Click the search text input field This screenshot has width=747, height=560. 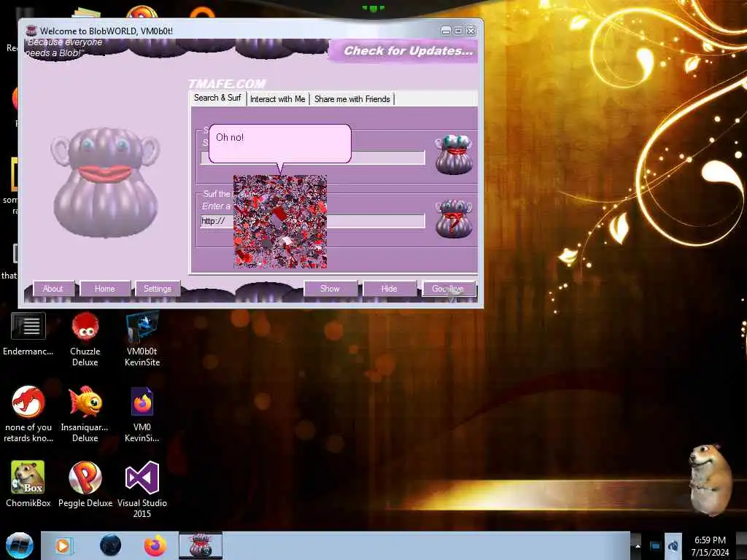pyautogui.click(x=312, y=157)
